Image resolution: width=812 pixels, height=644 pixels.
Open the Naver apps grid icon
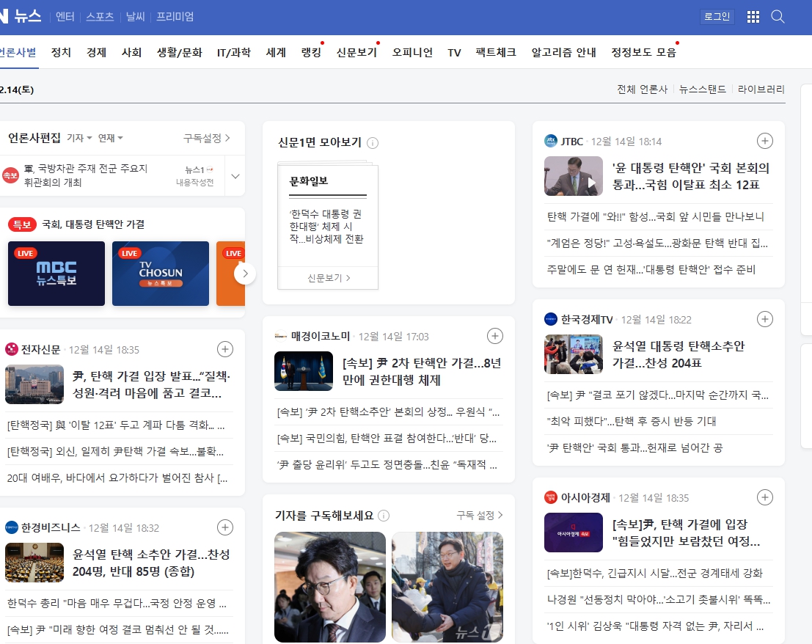point(753,17)
